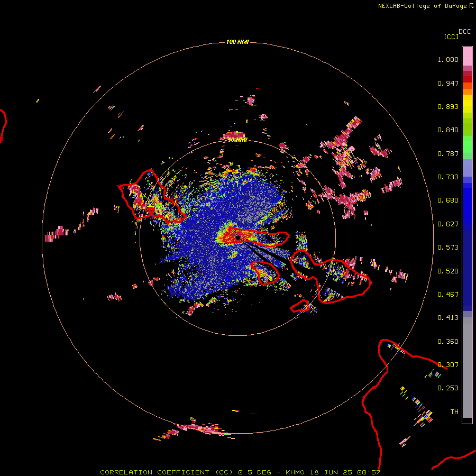Select the 0.627 scale value

pos(448,224)
